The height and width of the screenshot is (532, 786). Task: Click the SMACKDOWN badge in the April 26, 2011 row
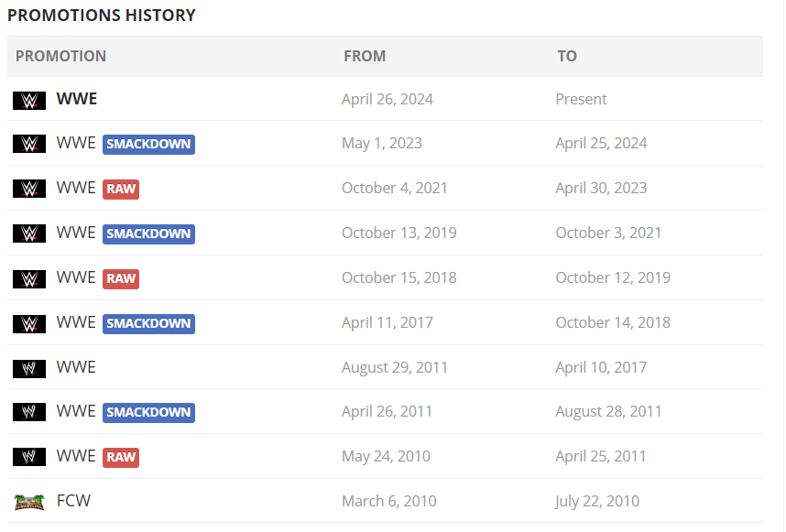click(x=149, y=413)
